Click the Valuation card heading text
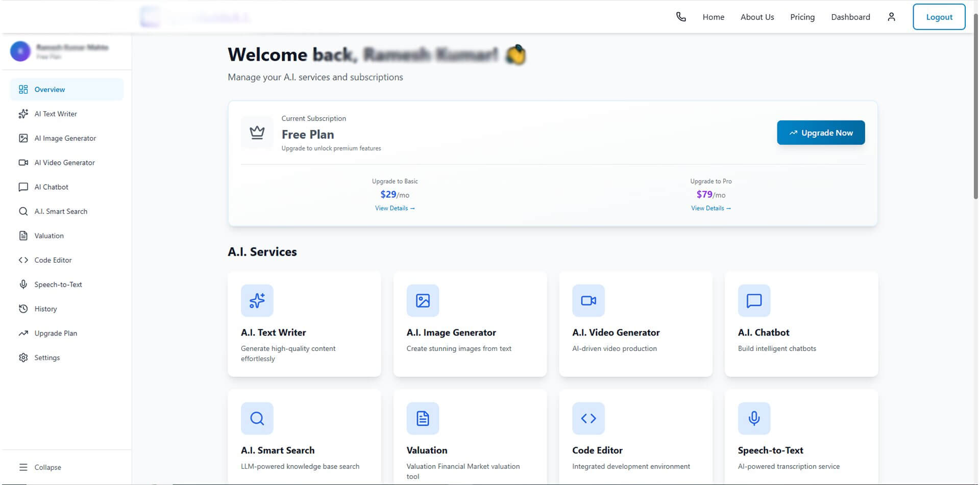 tap(427, 450)
